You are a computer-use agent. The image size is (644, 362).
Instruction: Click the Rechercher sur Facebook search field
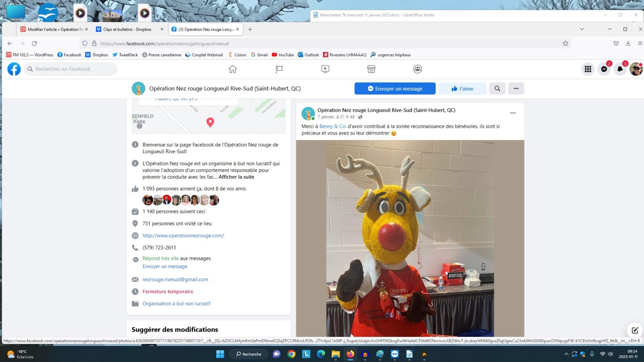pyautogui.click(x=71, y=69)
